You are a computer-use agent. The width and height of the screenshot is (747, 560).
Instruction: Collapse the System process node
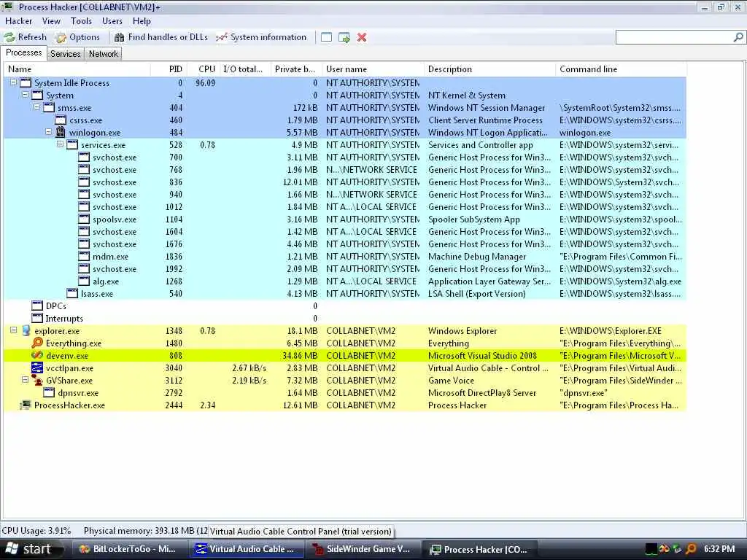pyautogui.click(x=26, y=95)
